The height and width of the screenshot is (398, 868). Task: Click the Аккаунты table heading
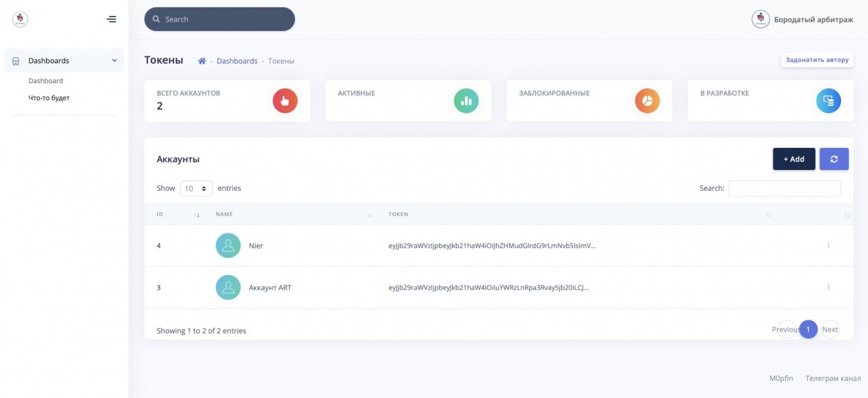click(178, 160)
